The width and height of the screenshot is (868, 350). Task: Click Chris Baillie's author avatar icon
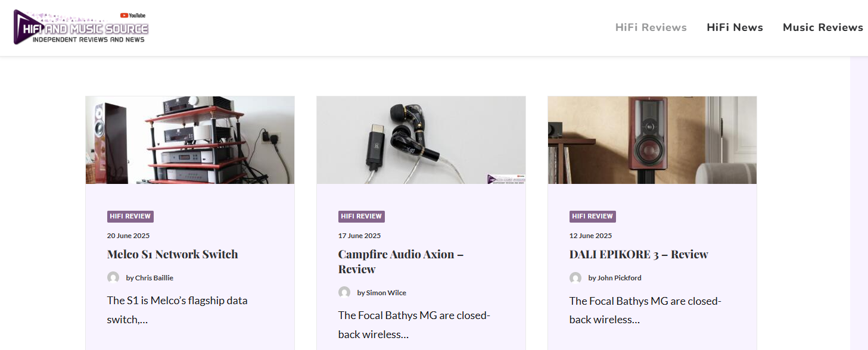coord(113,277)
